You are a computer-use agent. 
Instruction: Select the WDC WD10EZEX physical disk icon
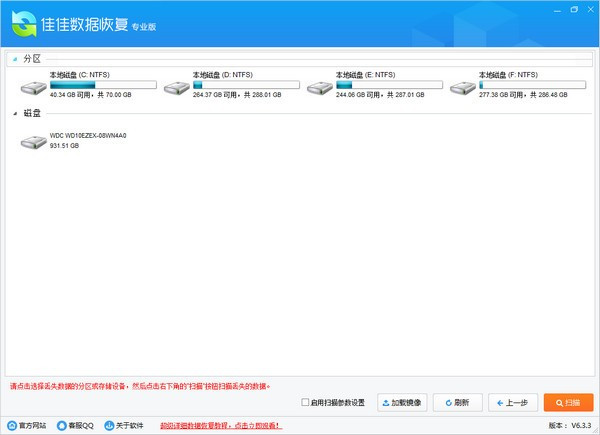34,142
